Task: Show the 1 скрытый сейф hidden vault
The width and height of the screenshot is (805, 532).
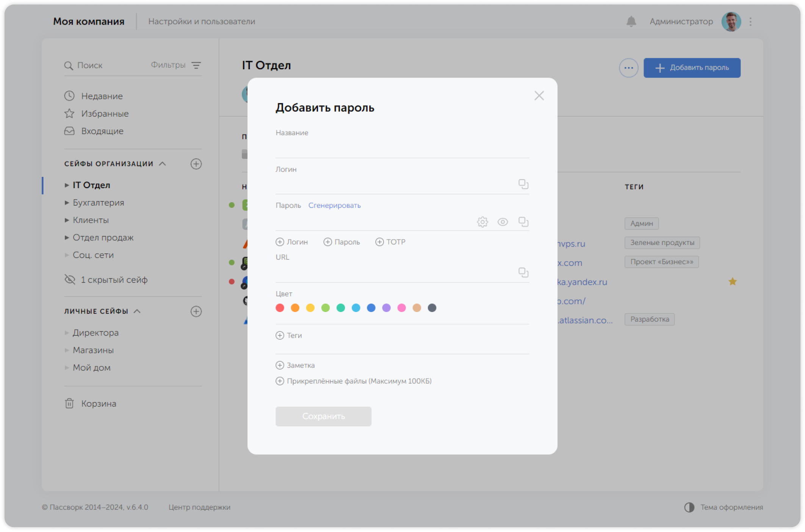Action: [114, 280]
